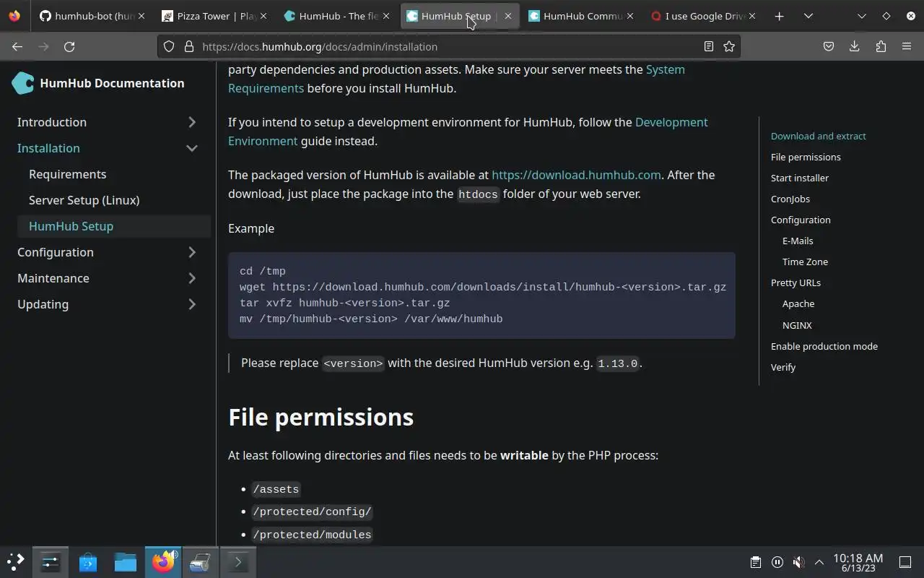Jump to Verify in contents

pos(783,367)
